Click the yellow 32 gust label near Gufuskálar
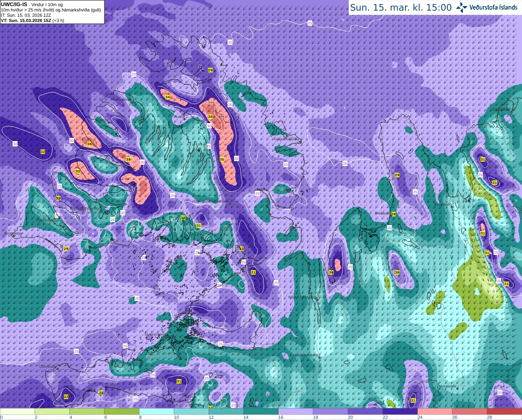 click(66, 397)
